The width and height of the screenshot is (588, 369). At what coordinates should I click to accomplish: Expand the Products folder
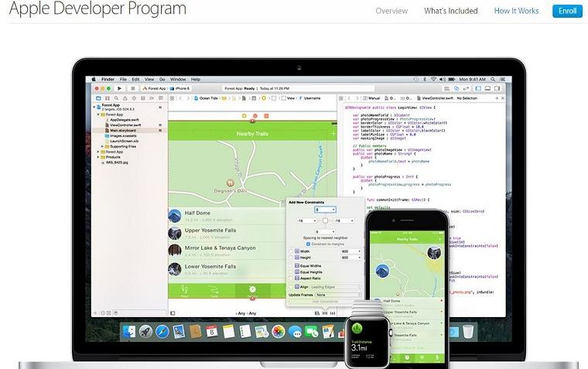[x=98, y=157]
